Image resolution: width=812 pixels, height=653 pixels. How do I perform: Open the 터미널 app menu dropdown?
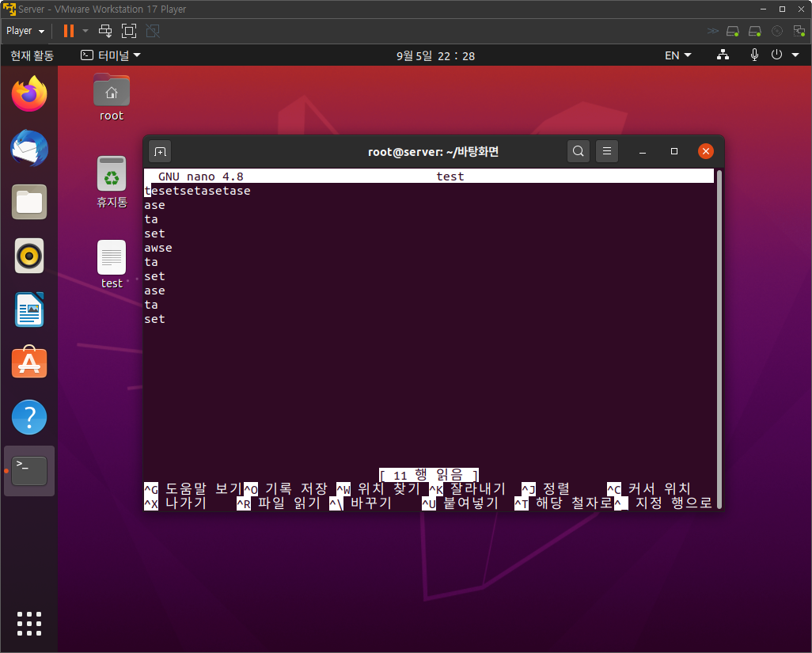click(110, 55)
